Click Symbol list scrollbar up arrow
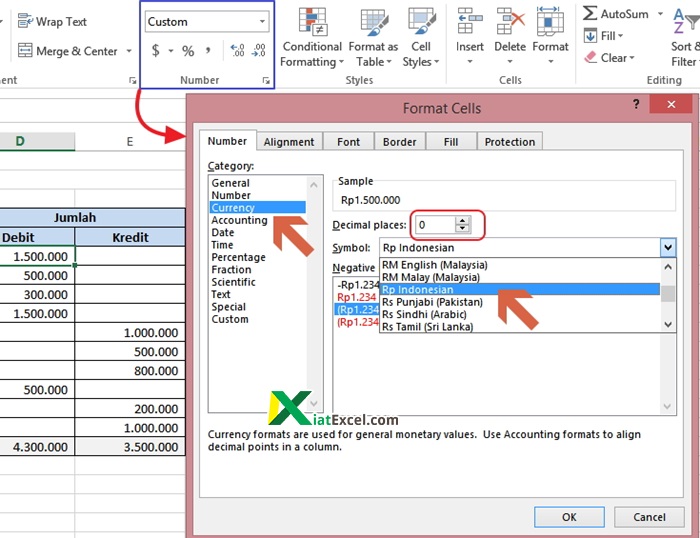The image size is (700, 538). [668, 267]
